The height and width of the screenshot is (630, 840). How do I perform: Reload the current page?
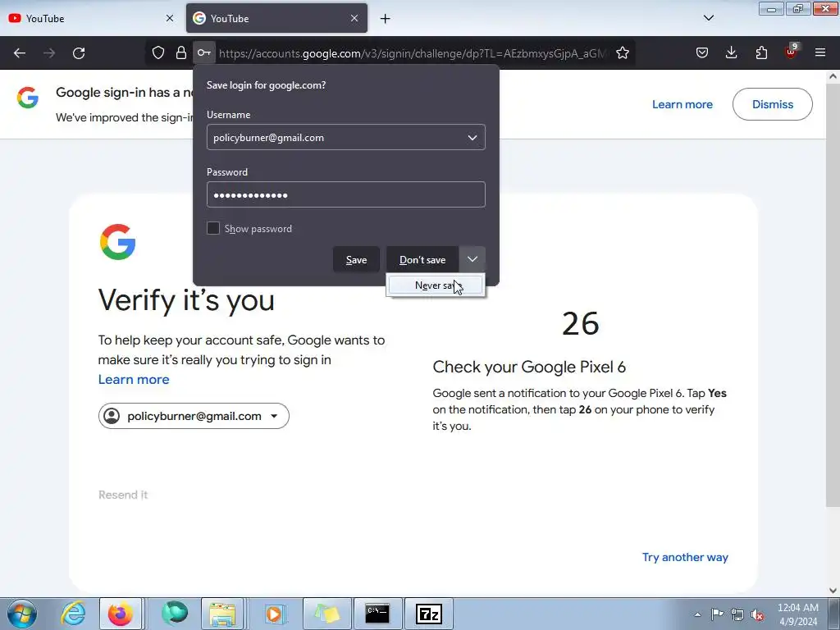(x=79, y=53)
